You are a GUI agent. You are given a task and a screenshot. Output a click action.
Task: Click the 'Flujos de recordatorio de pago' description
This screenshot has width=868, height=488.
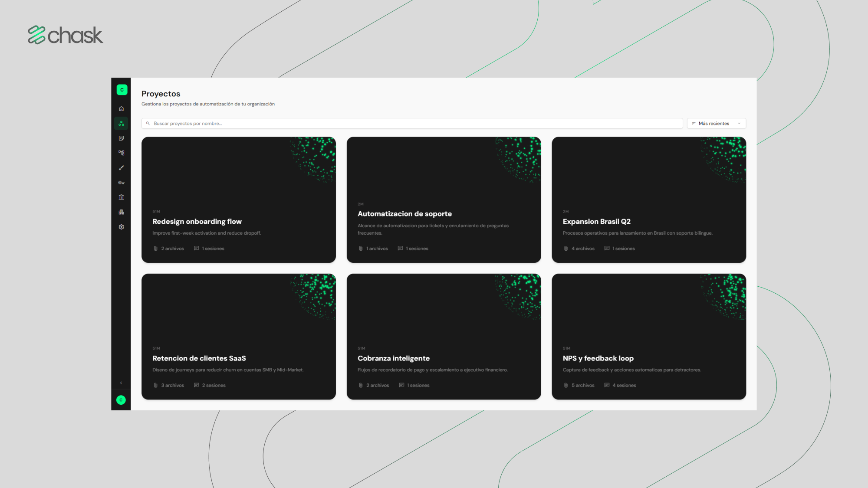(x=433, y=370)
